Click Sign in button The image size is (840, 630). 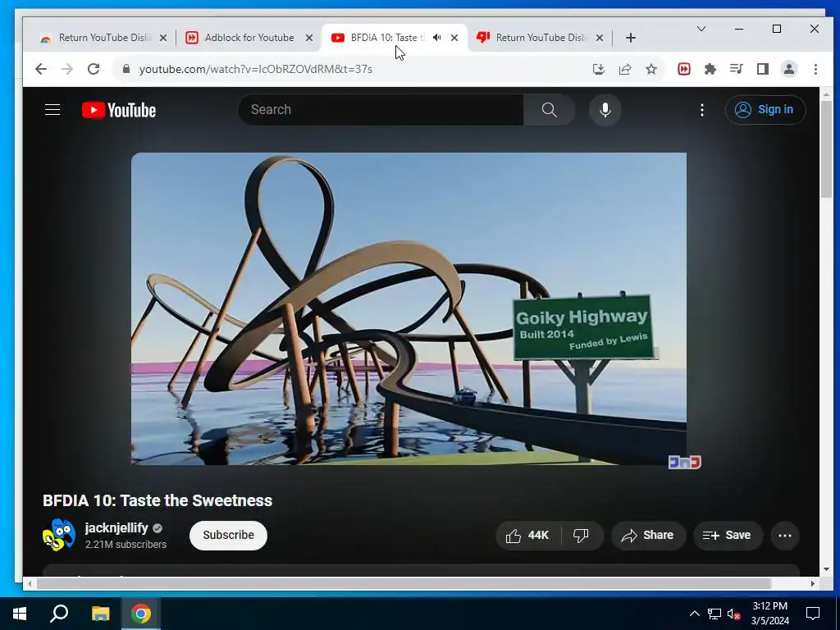[765, 110]
